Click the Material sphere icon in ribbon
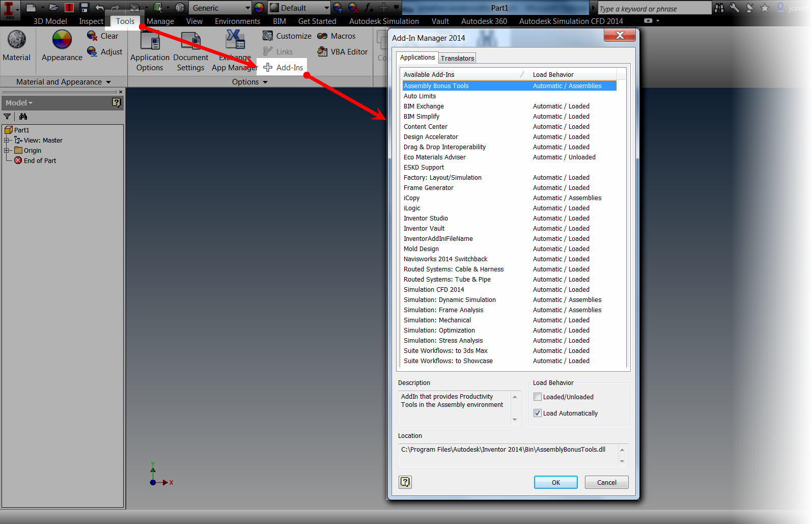812x524 pixels. click(x=17, y=39)
